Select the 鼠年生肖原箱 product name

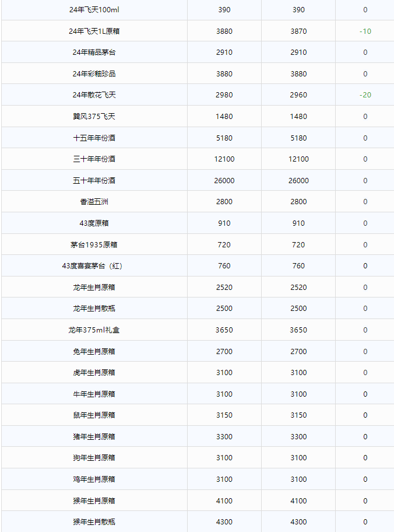[94, 415]
